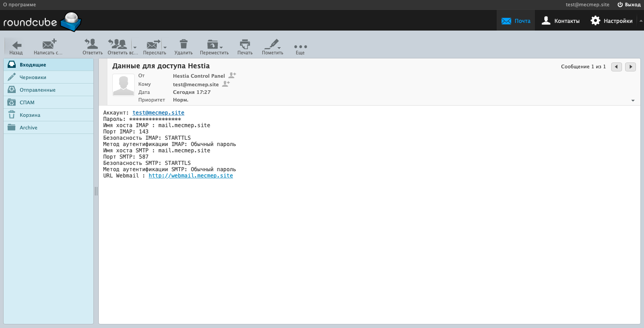Click the roundcube logo
This screenshot has height=328, width=644.
click(42, 22)
